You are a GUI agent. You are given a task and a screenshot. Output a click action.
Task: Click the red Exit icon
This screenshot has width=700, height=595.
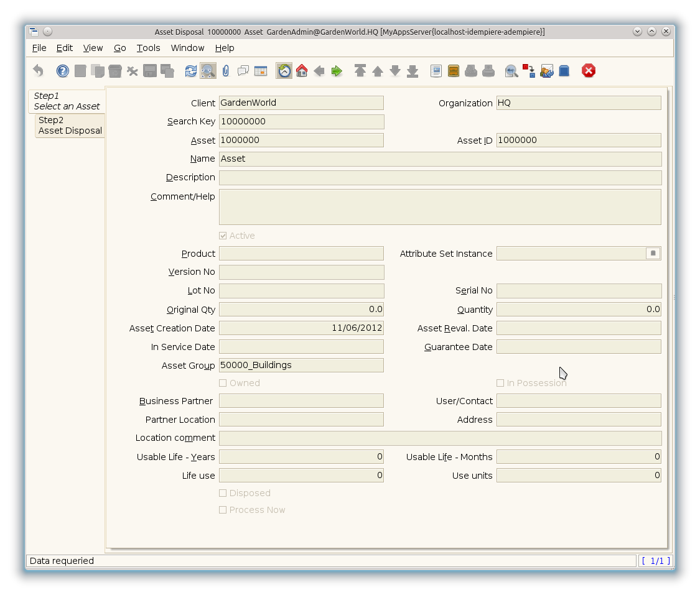click(588, 70)
